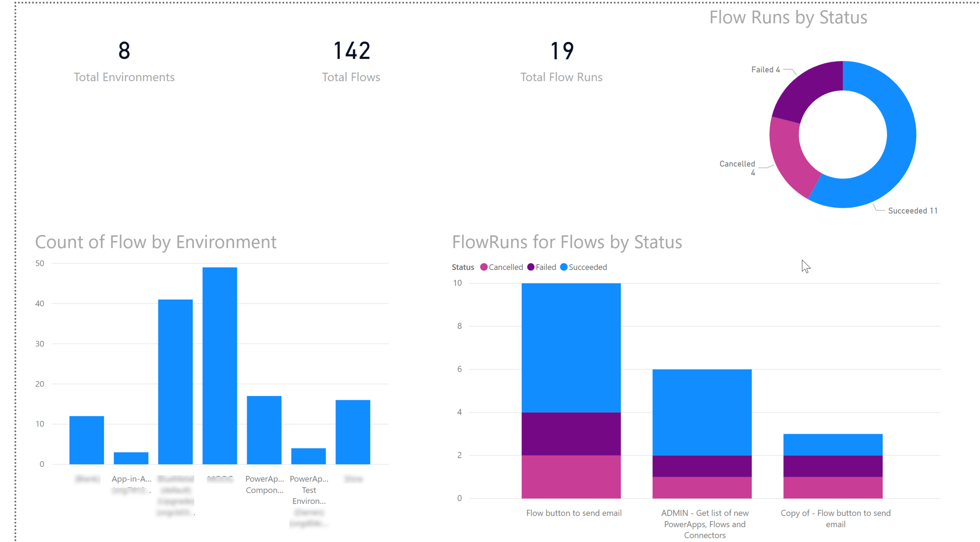Select the MOOC environment bar
The height and width of the screenshot is (542, 980).
(220, 361)
